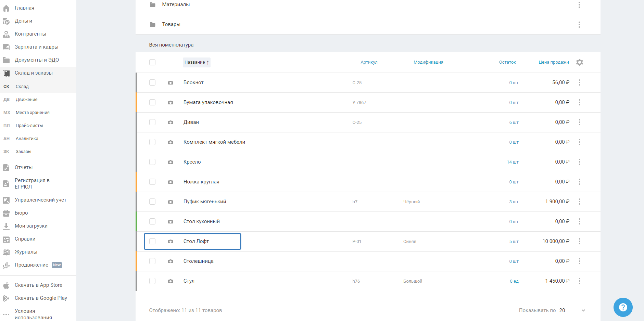This screenshot has height=321, width=644.
Task: Sort table by Модификация column
Action: [428, 62]
